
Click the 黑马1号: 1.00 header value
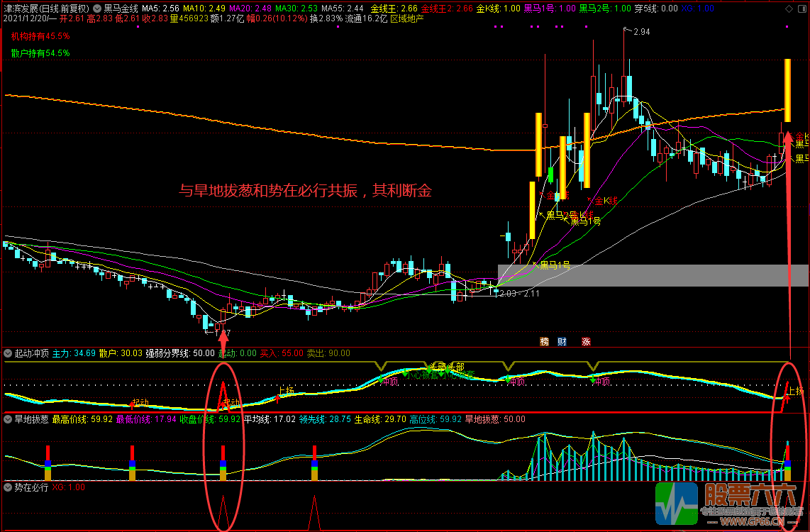point(550,9)
